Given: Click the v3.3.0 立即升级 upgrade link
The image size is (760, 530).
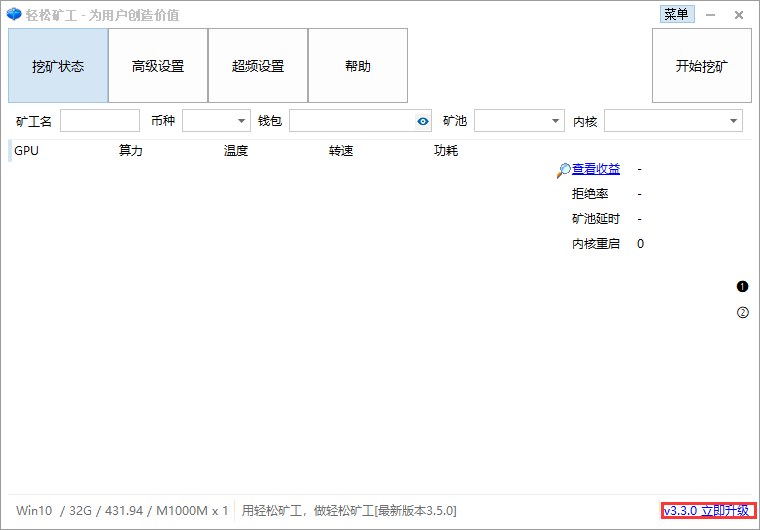Looking at the screenshot, I should click(709, 510).
